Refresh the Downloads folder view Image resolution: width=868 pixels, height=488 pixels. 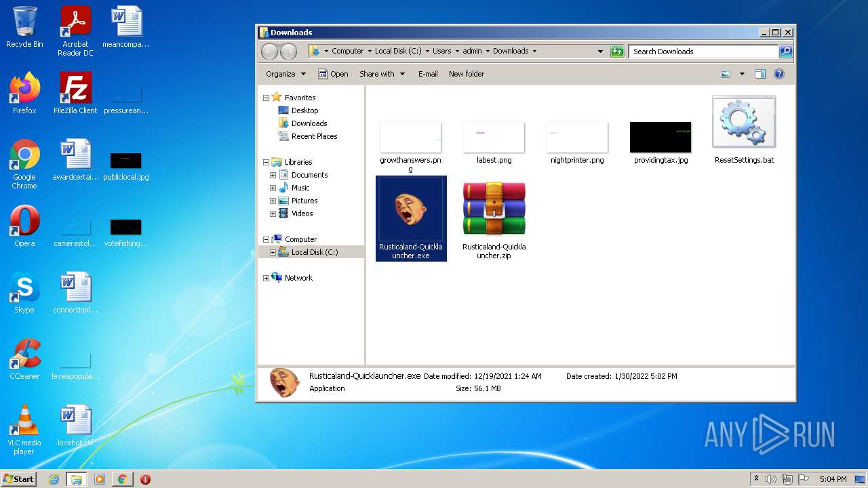click(617, 52)
